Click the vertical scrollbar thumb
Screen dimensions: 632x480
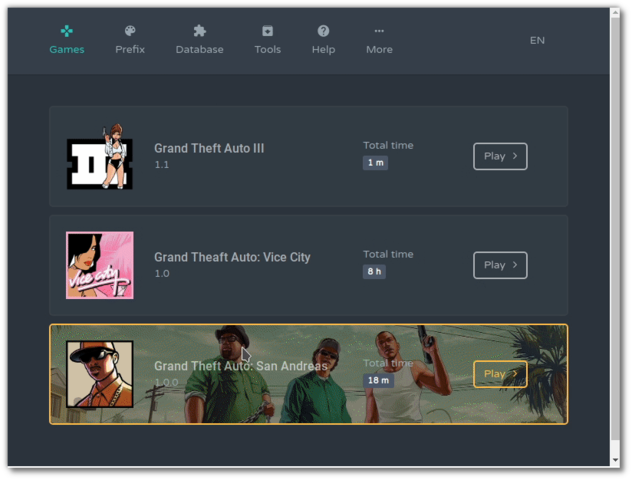(x=615, y=229)
